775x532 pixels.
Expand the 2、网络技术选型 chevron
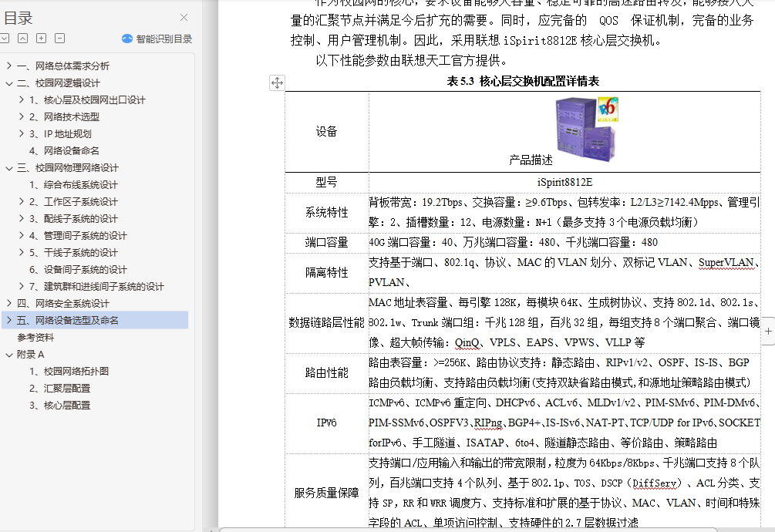coord(22,116)
